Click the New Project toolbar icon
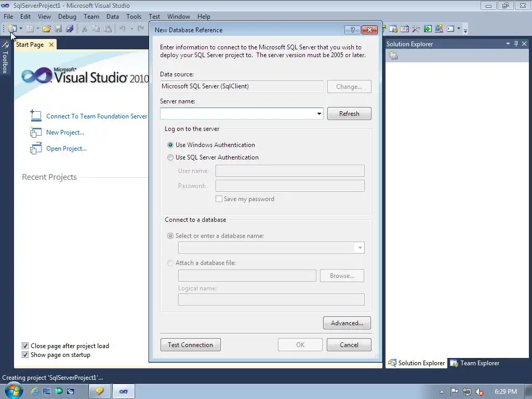532x399 pixels. pyautogui.click(x=12, y=29)
